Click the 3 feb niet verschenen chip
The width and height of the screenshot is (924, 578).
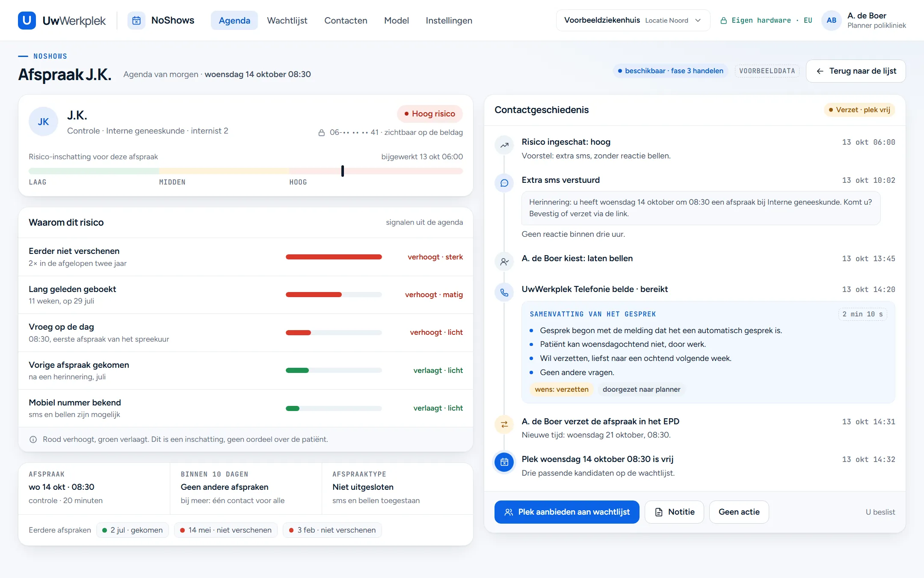(332, 530)
